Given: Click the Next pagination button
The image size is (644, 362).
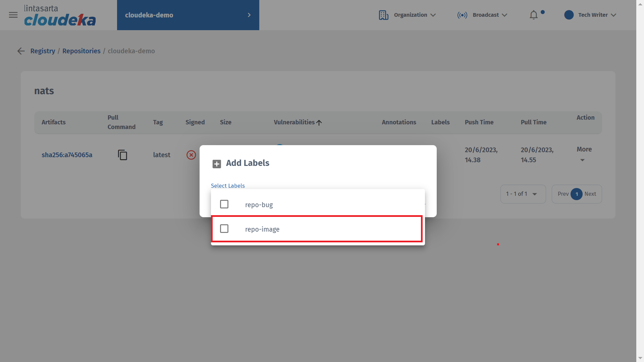Looking at the screenshot, I should point(590,194).
